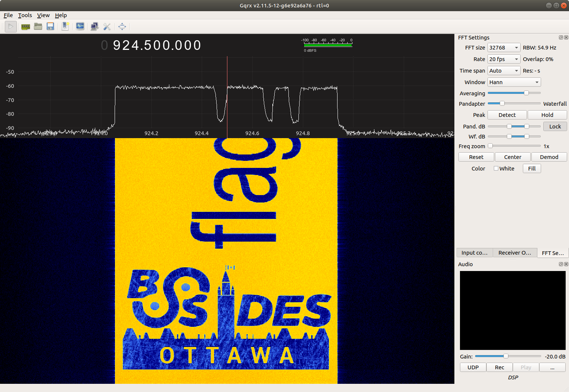Toggle the pandapter Lock button
This screenshot has height=392, width=569.
click(x=555, y=126)
